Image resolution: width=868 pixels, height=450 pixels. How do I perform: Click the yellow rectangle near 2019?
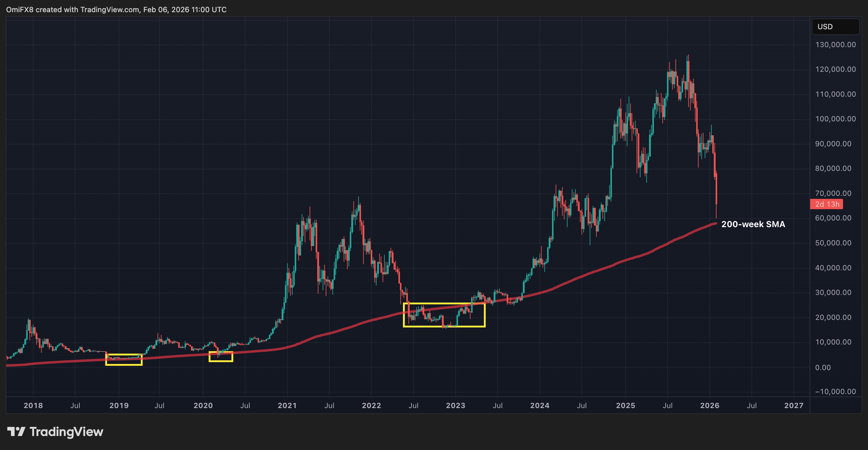(x=124, y=359)
